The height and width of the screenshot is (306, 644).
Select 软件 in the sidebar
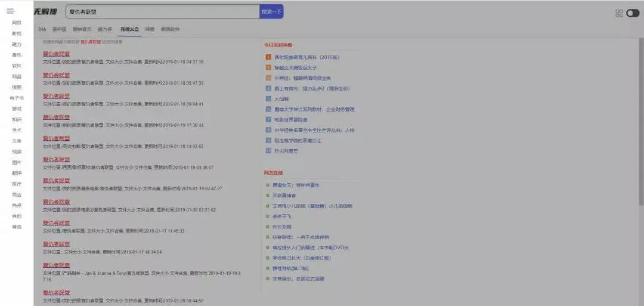click(17, 66)
